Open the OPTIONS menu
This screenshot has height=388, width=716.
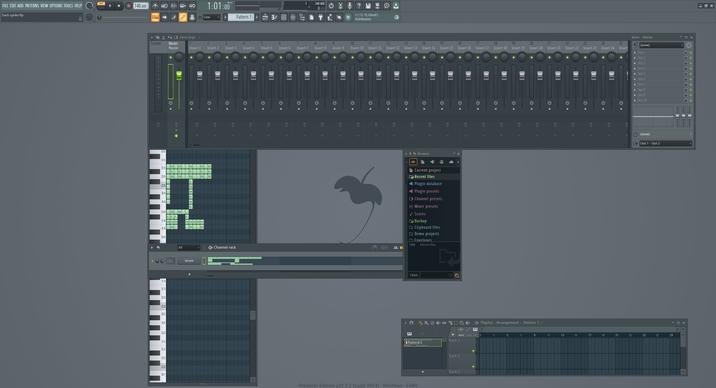[57, 6]
